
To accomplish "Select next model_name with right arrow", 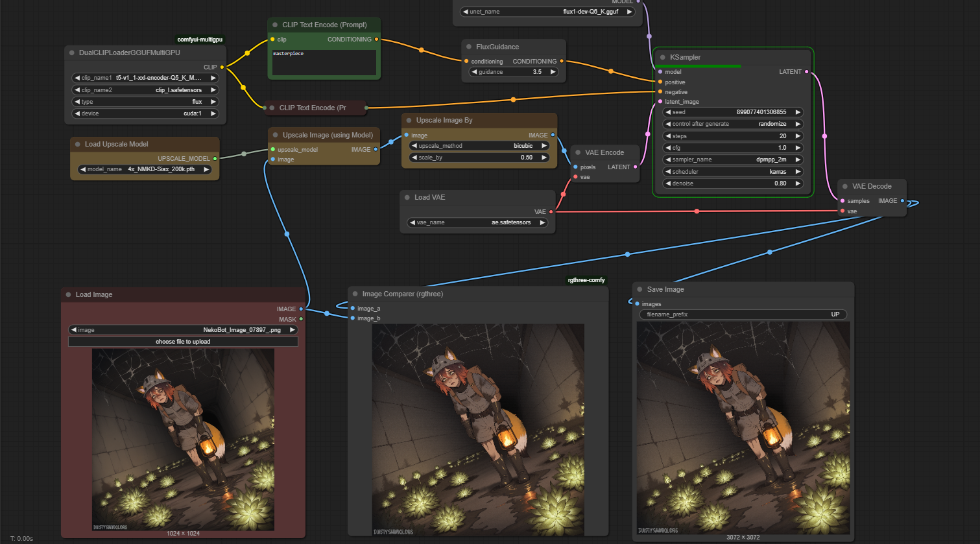I will click(206, 169).
